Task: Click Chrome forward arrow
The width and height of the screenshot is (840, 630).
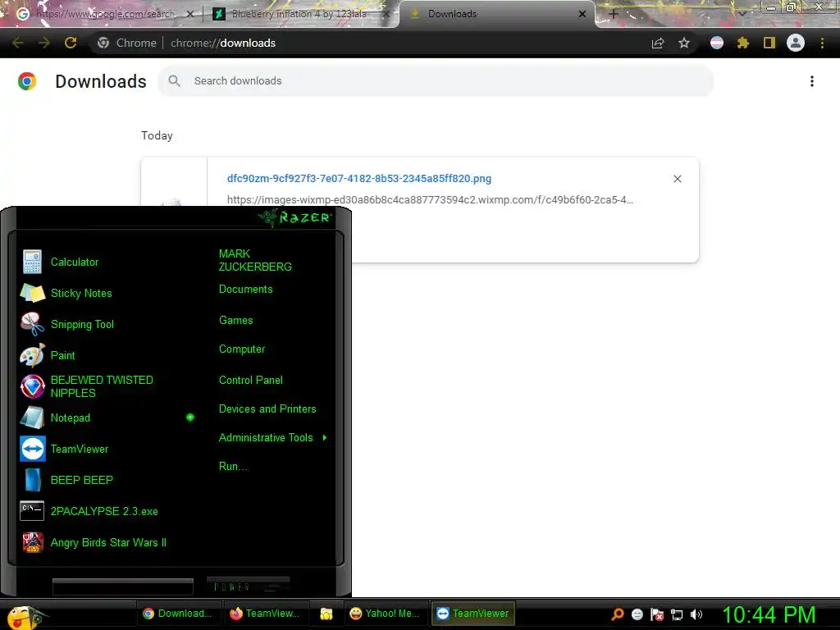Action: coord(44,43)
